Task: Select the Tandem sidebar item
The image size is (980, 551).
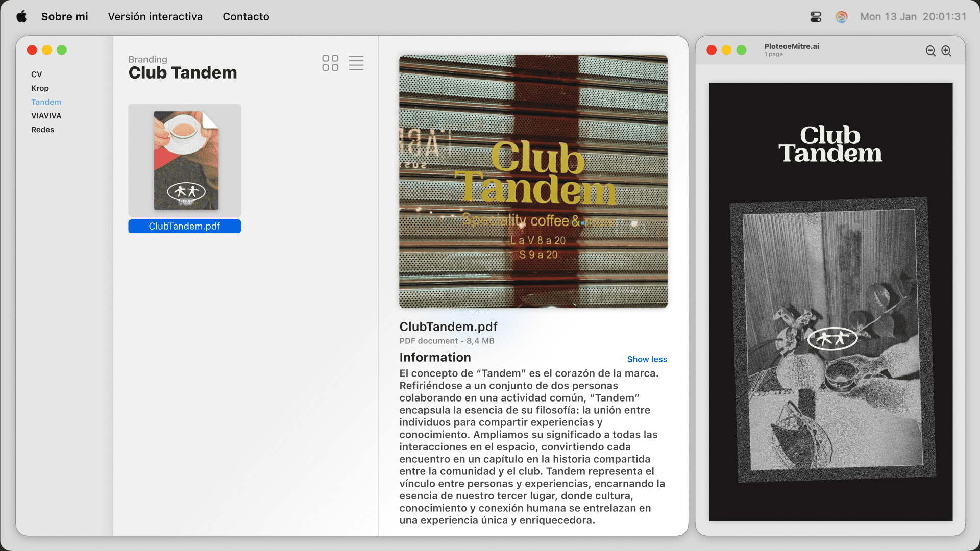Action: click(46, 102)
